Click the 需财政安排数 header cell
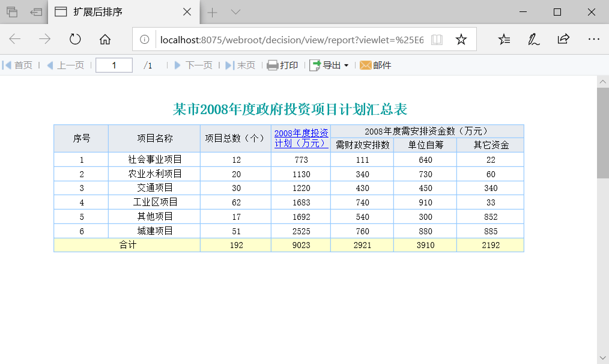The image size is (609, 364). click(x=362, y=145)
